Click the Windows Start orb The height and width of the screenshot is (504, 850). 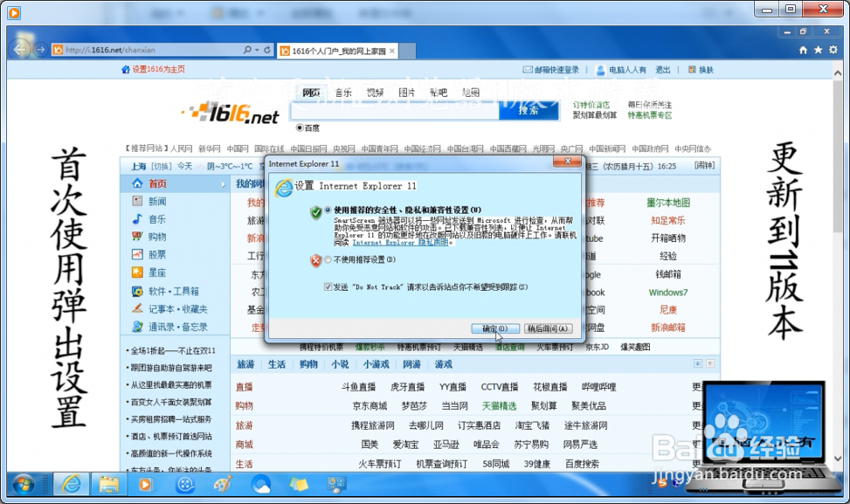pos(24,485)
